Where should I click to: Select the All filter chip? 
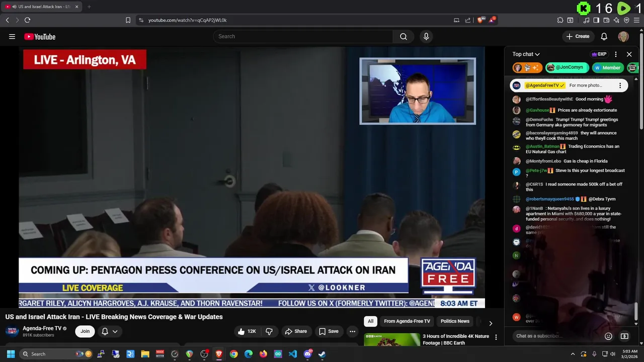click(370, 321)
